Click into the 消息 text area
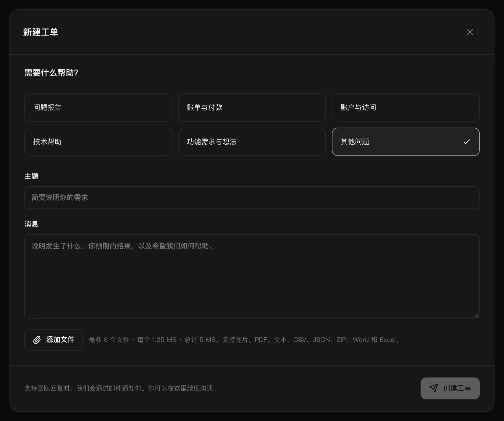This screenshot has width=504, height=421. tap(252, 277)
